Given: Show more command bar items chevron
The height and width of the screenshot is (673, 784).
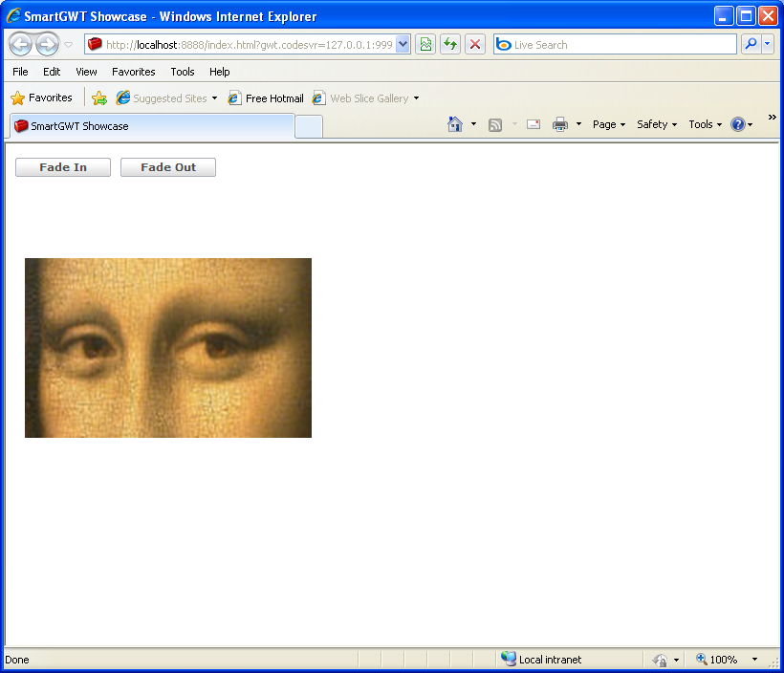Looking at the screenshot, I should 772,117.
